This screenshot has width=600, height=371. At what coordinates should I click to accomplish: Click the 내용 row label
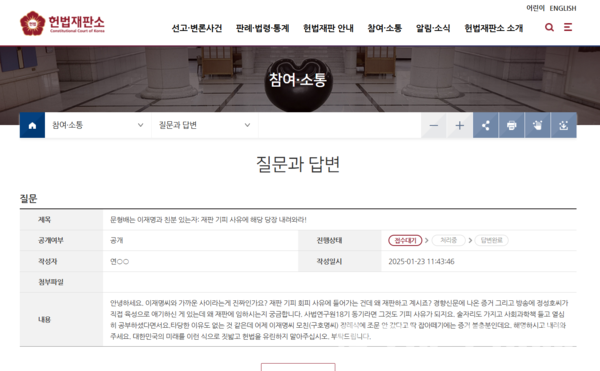tap(44, 319)
